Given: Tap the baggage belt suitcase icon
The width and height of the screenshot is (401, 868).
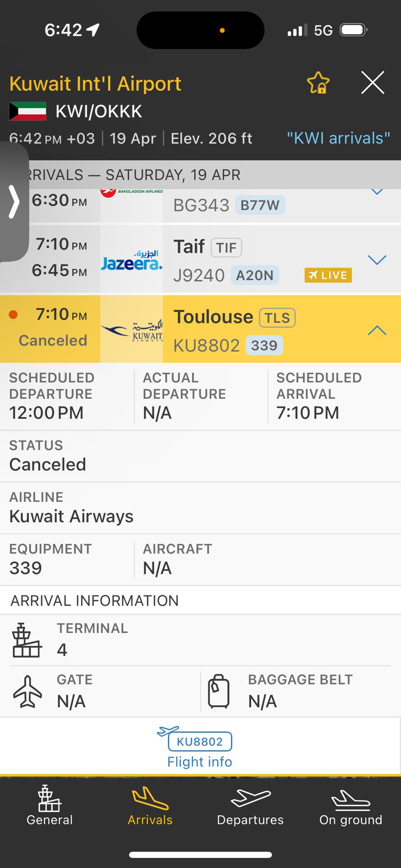Looking at the screenshot, I should [219, 692].
